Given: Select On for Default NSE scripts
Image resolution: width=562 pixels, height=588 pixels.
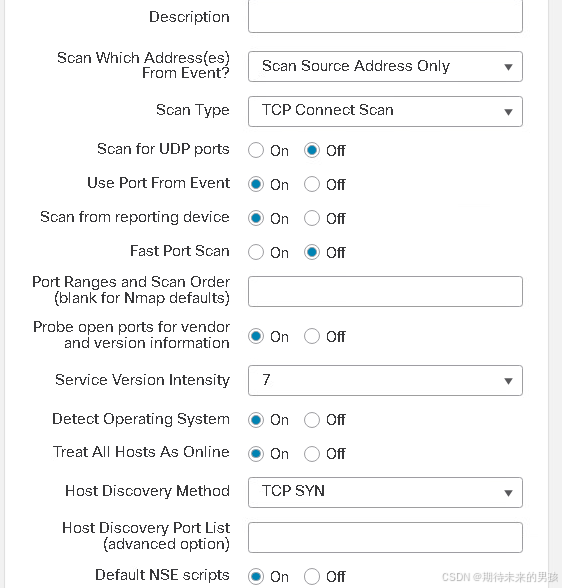Looking at the screenshot, I should [256, 576].
